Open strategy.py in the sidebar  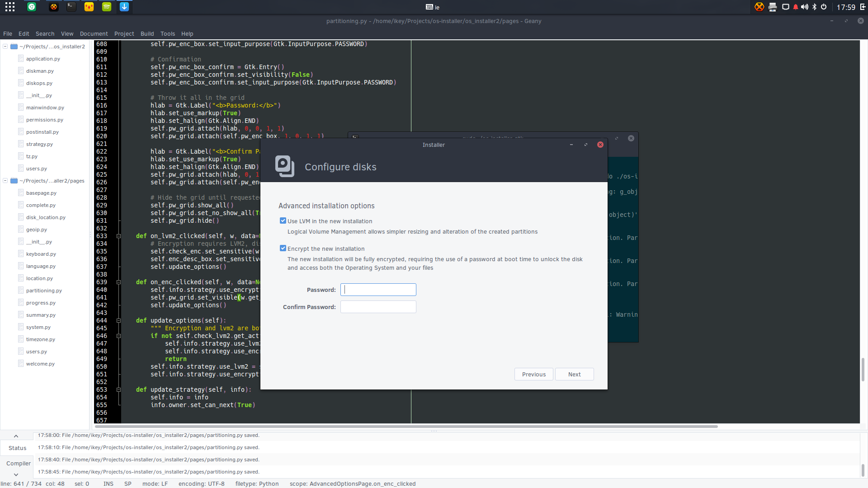(39, 144)
